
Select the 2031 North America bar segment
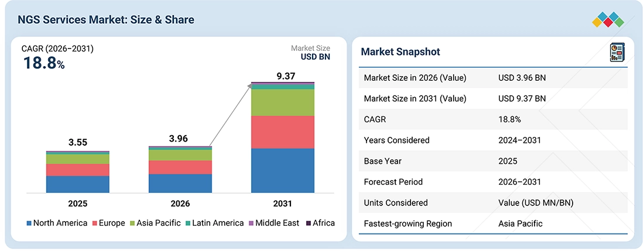point(283,171)
